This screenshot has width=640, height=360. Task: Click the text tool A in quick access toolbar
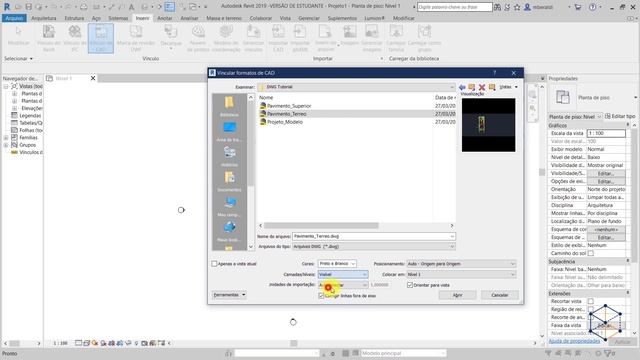131,7
